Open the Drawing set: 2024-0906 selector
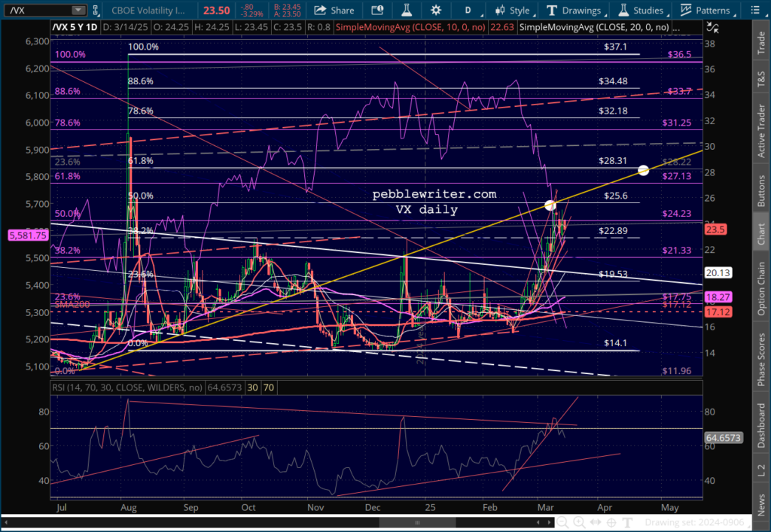The height and width of the screenshot is (532, 771). pyautogui.click(x=694, y=522)
